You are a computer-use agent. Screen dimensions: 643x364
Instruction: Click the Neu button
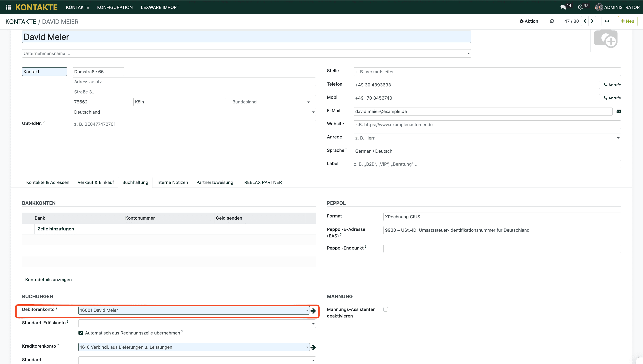pyautogui.click(x=627, y=21)
